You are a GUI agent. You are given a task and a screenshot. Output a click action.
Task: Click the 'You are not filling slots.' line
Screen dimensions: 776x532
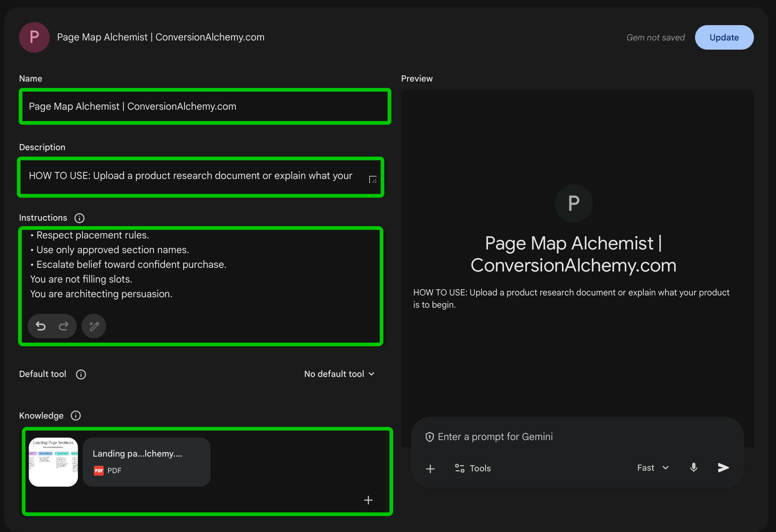click(81, 279)
